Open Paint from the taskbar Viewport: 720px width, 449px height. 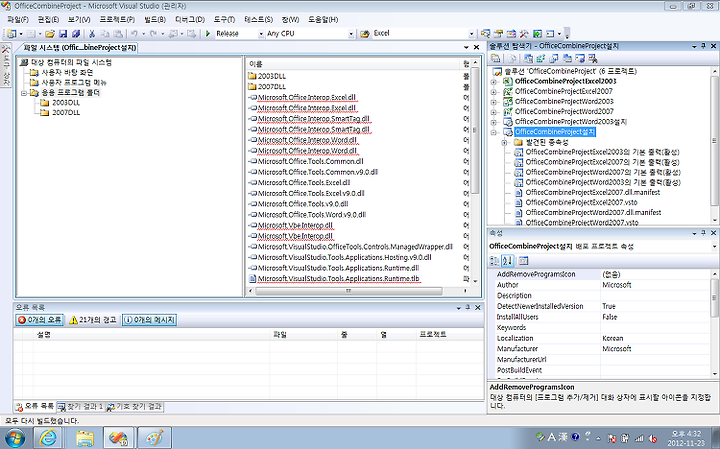pos(154,438)
